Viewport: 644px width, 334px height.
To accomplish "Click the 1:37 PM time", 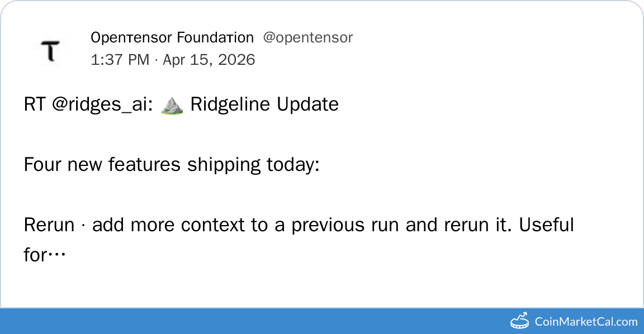I will pyautogui.click(x=120, y=60).
